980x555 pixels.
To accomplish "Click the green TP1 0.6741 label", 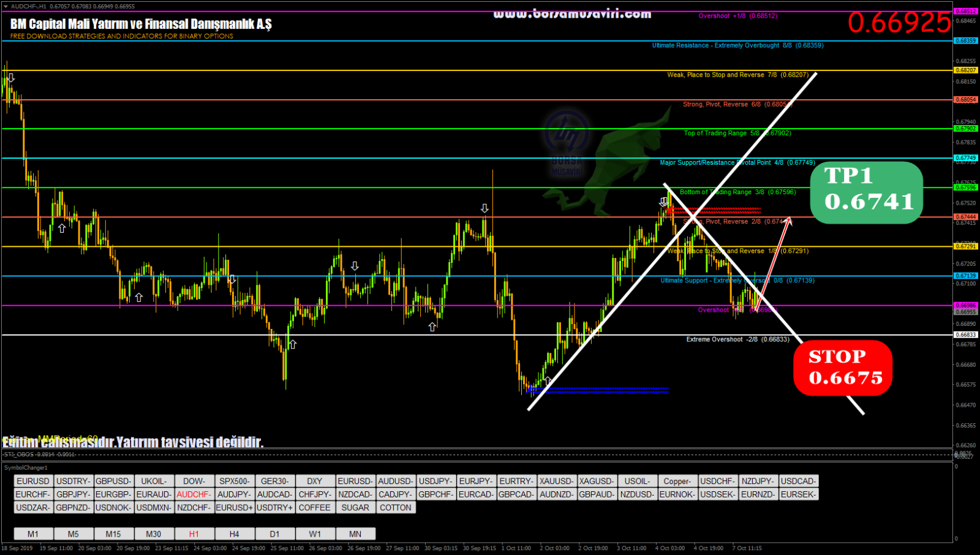I will (x=866, y=192).
